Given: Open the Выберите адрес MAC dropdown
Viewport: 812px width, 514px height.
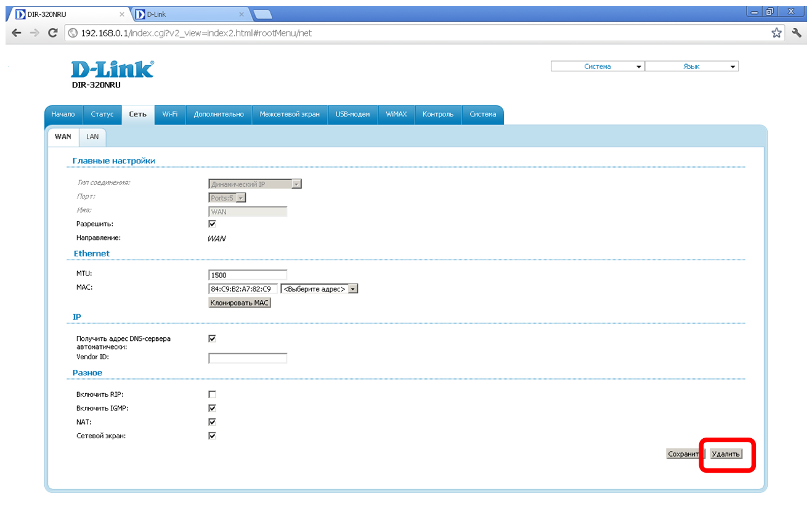Looking at the screenshot, I should coord(319,288).
